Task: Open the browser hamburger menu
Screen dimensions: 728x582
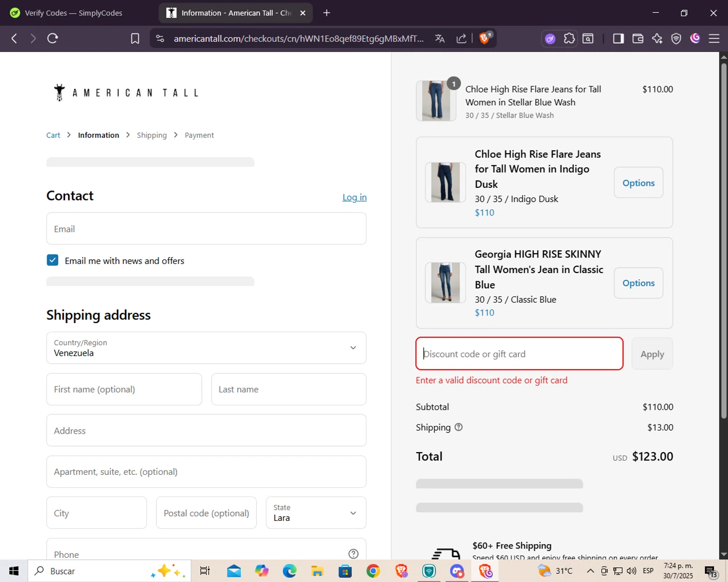Action: click(x=714, y=38)
